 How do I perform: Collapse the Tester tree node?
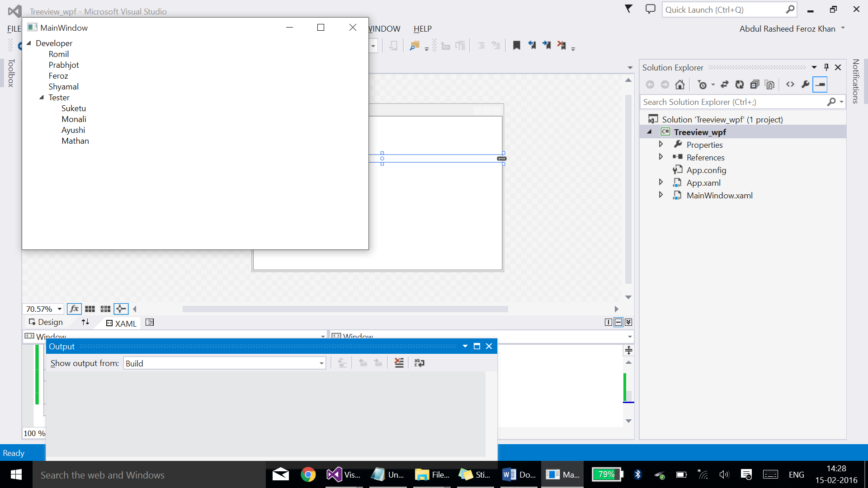[42, 97]
